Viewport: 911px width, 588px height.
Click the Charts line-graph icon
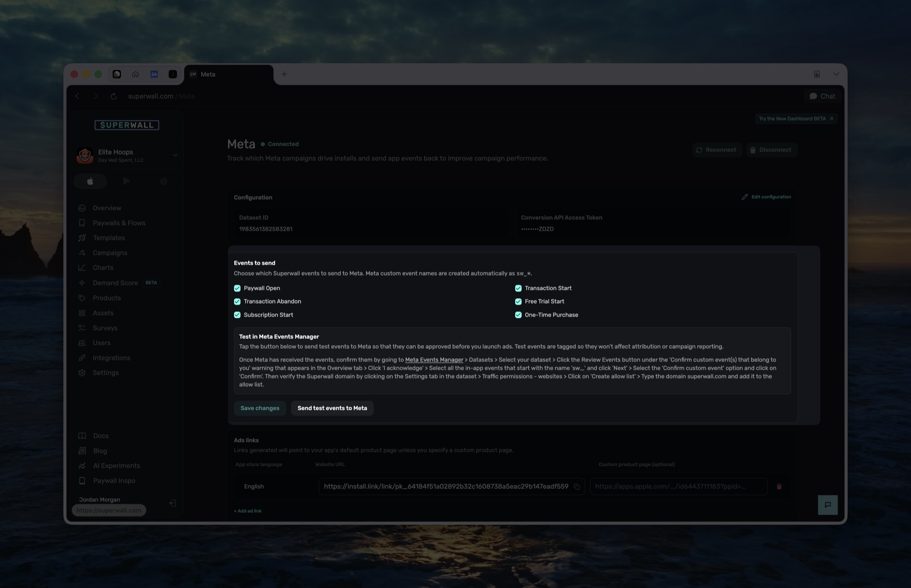82,268
